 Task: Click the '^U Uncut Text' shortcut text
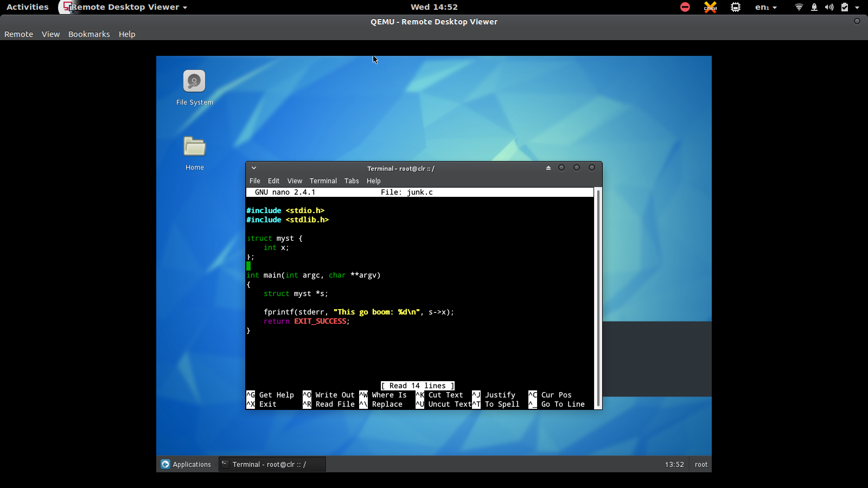(x=444, y=404)
